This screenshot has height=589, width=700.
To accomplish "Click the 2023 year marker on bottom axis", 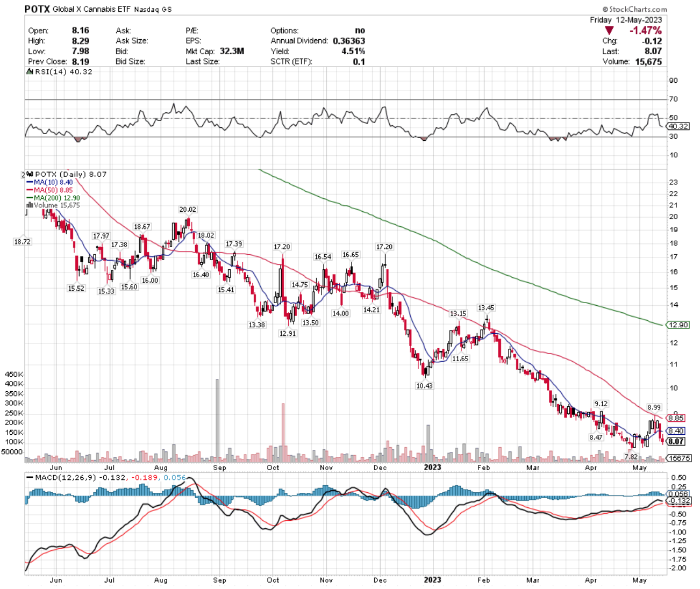I will (x=432, y=580).
